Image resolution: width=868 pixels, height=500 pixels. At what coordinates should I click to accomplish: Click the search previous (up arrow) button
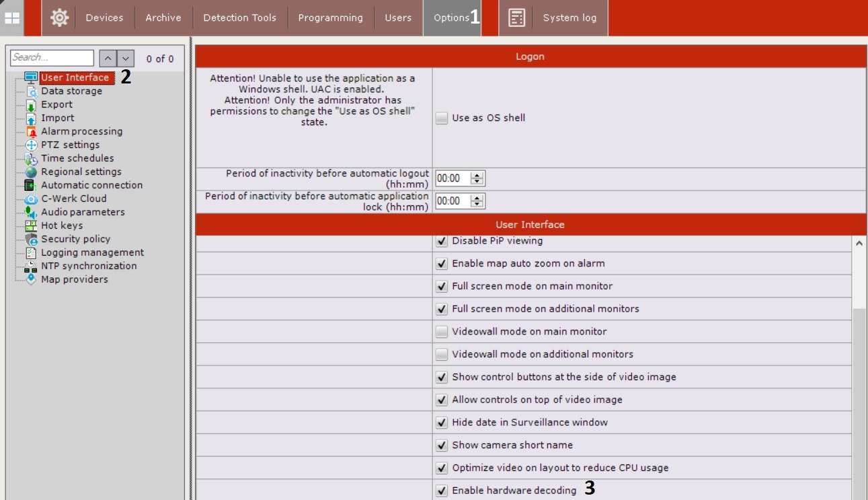(x=108, y=59)
